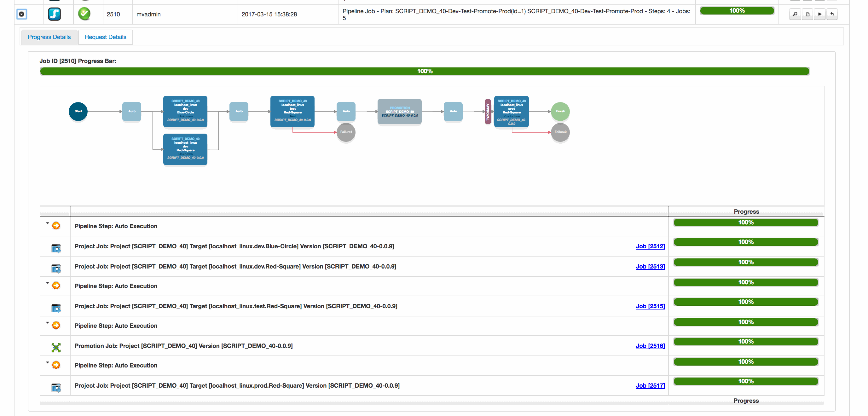Image resolution: width=868 pixels, height=416 pixels.
Task: Select the Progress Details tab
Action: [49, 37]
